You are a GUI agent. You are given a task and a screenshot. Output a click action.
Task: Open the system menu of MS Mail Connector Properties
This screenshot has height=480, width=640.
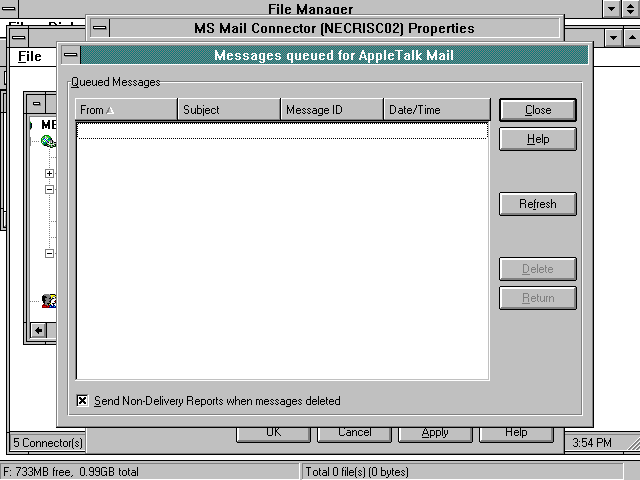point(100,28)
